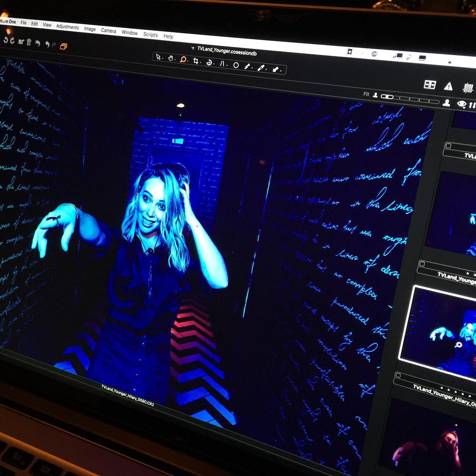Select the Keystone correction tool
Image resolution: width=476 pixels, height=476 pixels.
[x=223, y=64]
